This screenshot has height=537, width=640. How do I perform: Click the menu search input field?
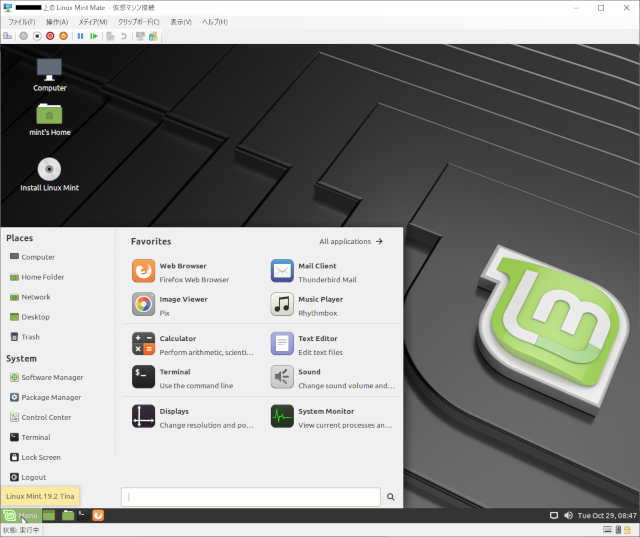point(251,497)
